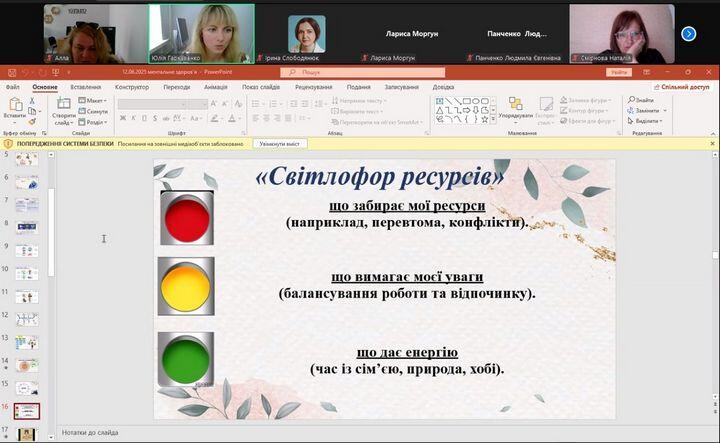Image resolution: width=720 pixels, height=443 pixels.
Task: Collapse the ribbon with the chevron
Action: 713,133
